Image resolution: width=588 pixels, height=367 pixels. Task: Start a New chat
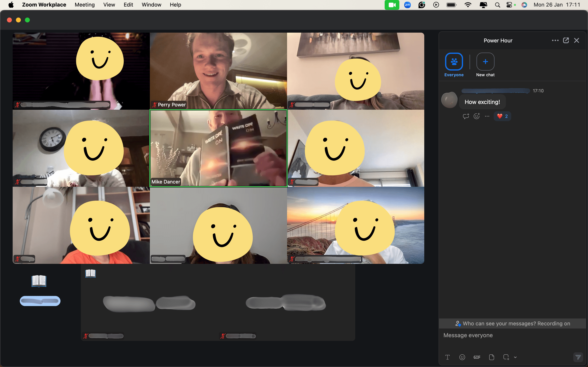[x=485, y=62]
